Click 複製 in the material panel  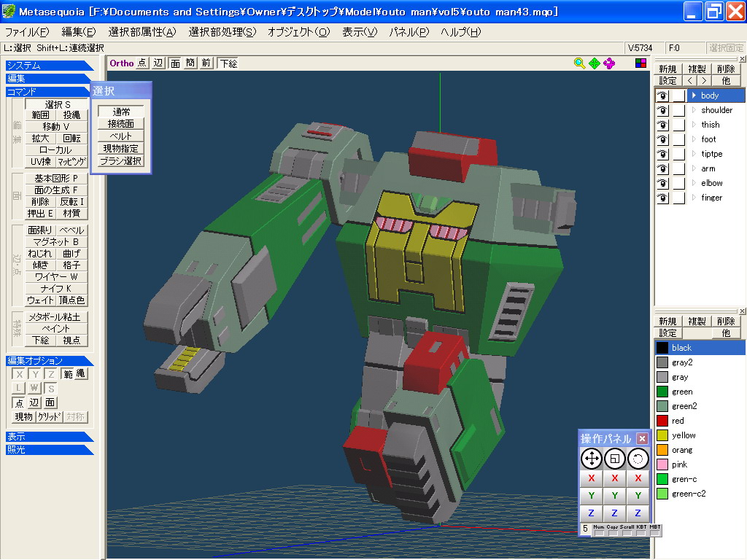pyautogui.click(x=697, y=321)
